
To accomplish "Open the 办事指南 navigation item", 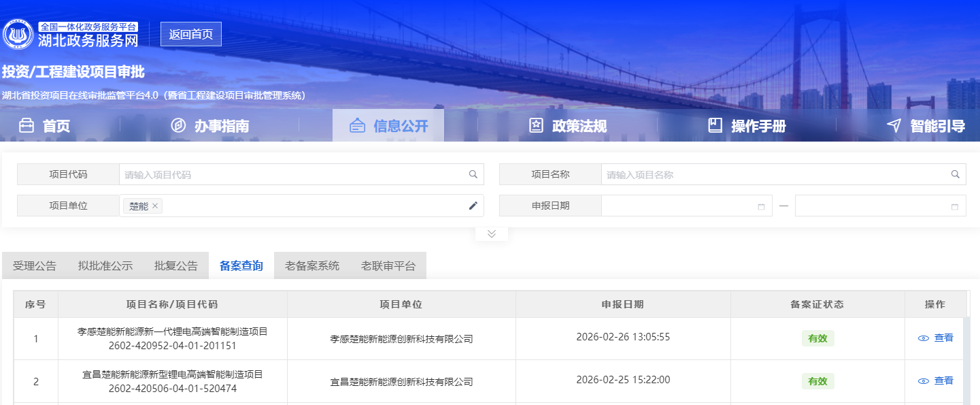I will [209, 126].
